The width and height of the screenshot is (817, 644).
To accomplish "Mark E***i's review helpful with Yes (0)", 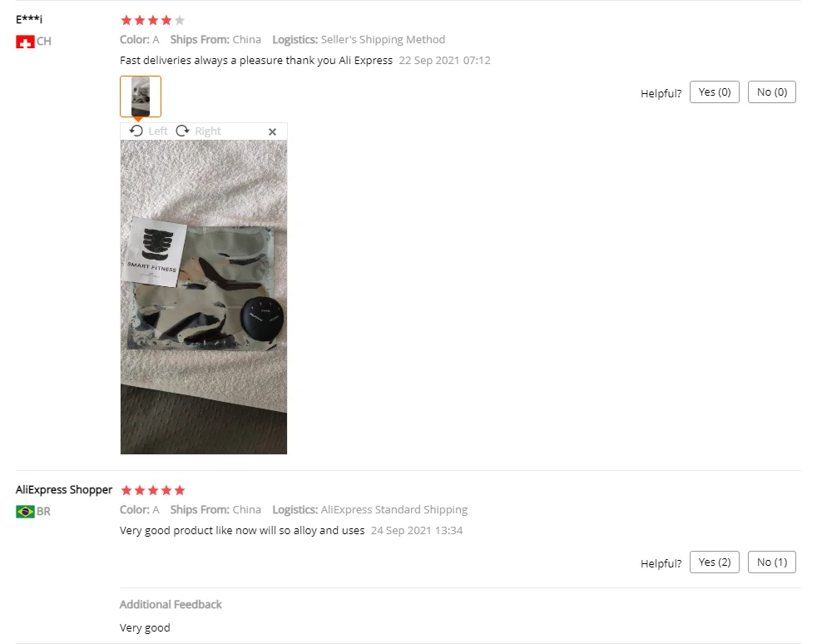I will click(x=715, y=92).
